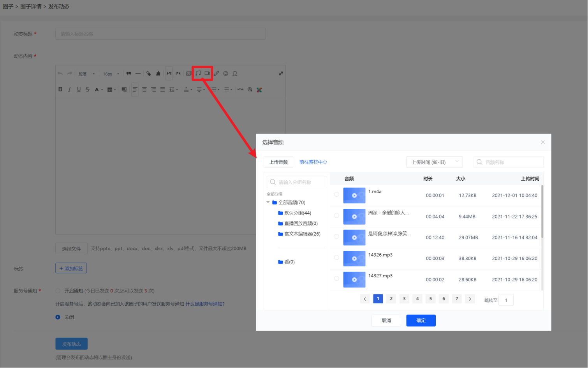Go to next page with right chevron
This screenshot has height=368, width=588.
click(470, 299)
